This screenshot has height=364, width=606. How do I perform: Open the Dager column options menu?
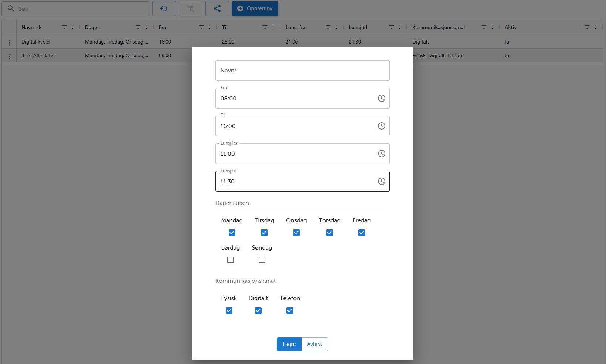pyautogui.click(x=146, y=27)
